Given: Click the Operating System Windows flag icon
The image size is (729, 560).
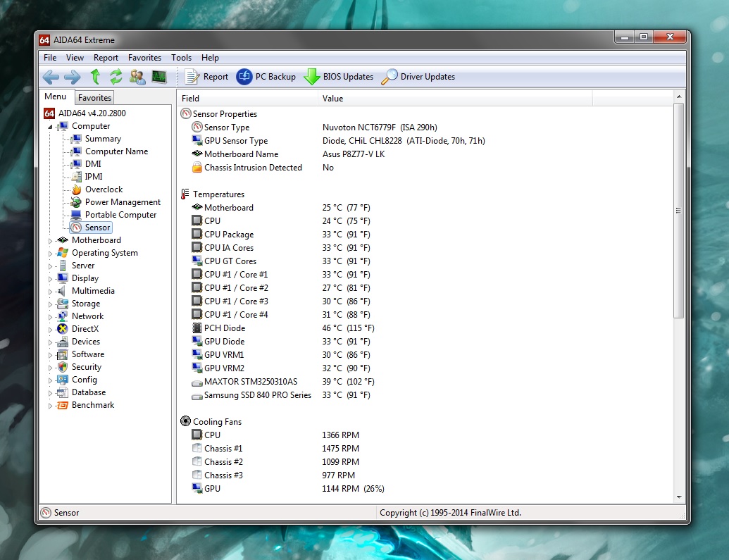Looking at the screenshot, I should 63,253.
